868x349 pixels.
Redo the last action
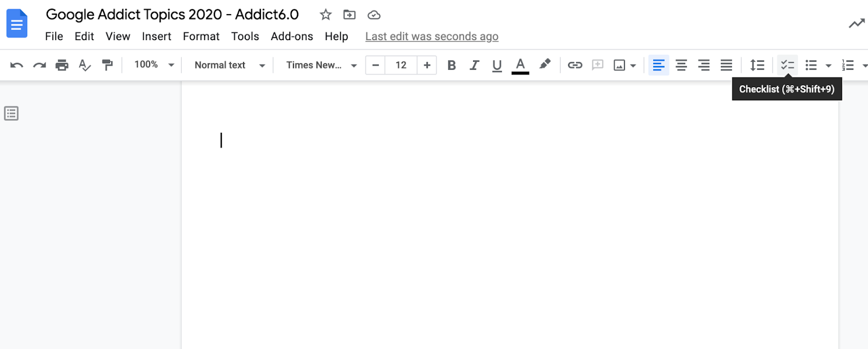tap(40, 65)
